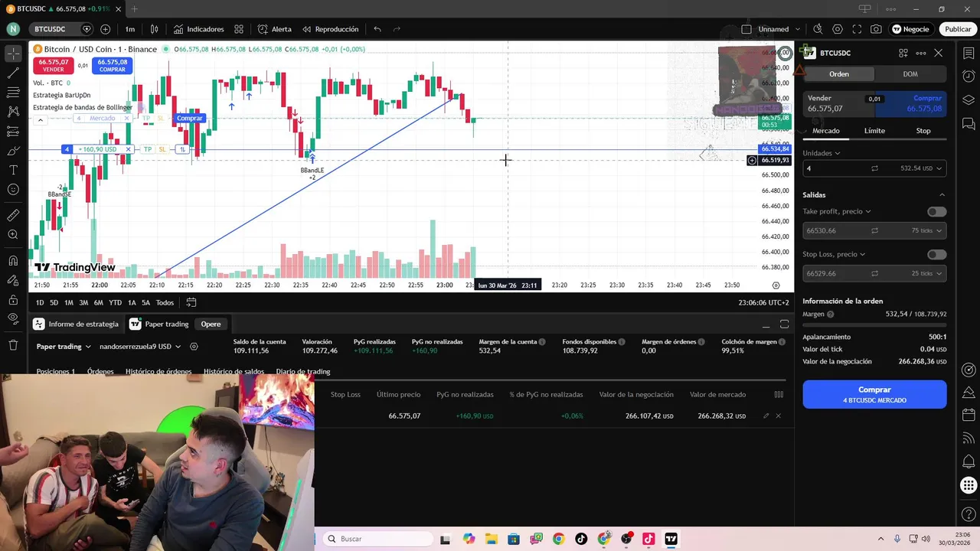Delete drawings with the trash icon
980x551 pixels.
[x=13, y=345]
